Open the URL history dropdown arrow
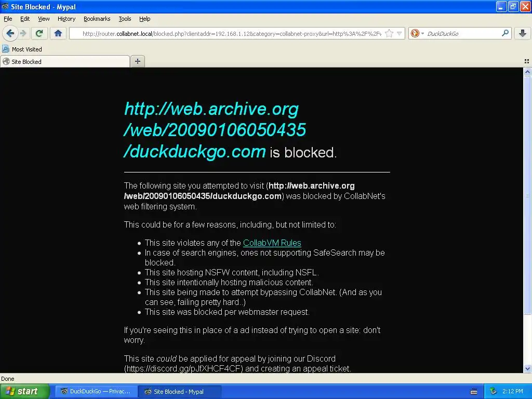The width and height of the screenshot is (532, 399). tap(400, 33)
